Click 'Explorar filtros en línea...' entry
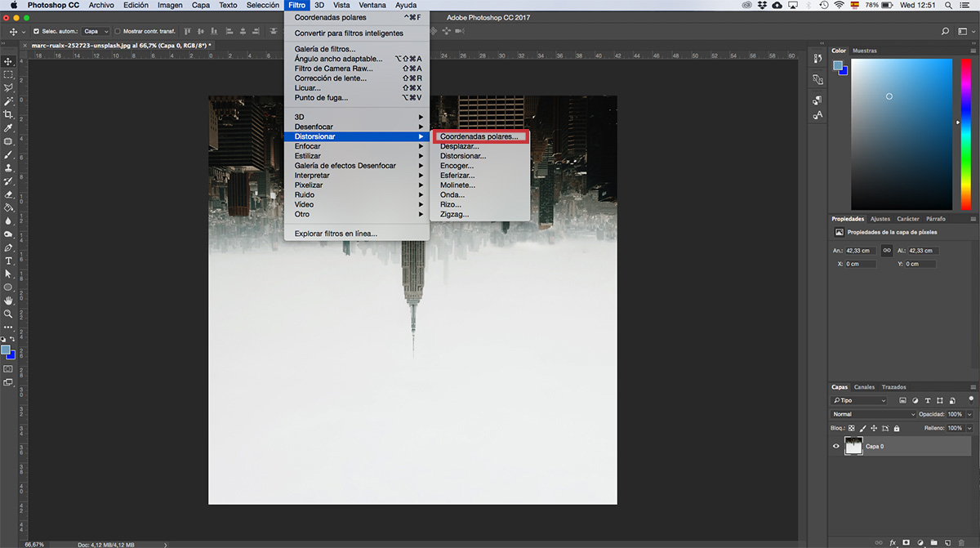The width and height of the screenshot is (980, 548). coord(336,234)
